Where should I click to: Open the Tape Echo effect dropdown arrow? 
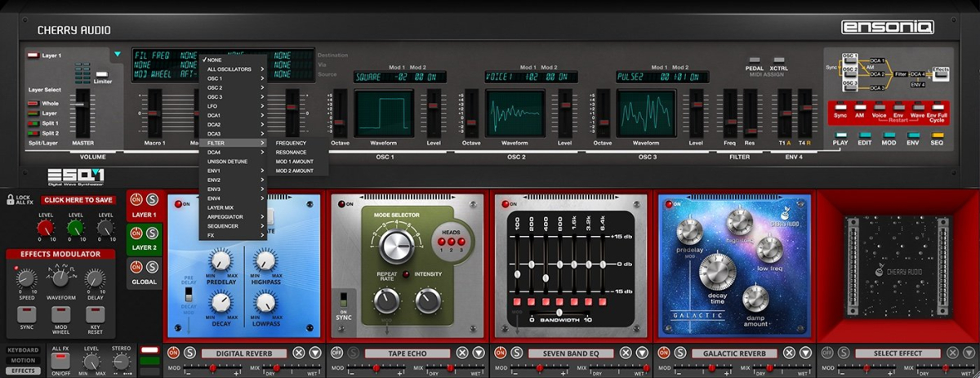pyautogui.click(x=479, y=353)
